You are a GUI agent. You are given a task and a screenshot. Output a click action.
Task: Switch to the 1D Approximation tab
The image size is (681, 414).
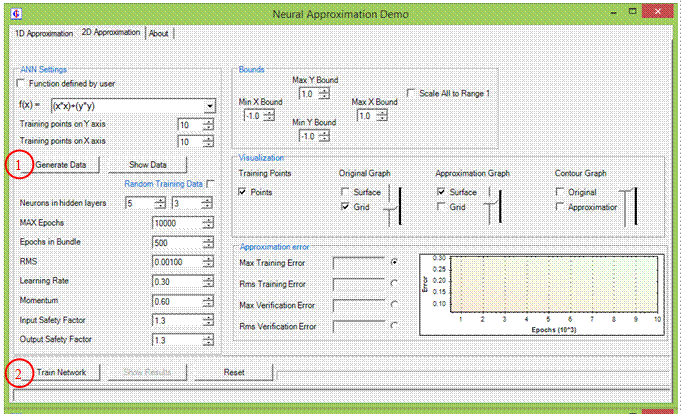click(x=44, y=33)
